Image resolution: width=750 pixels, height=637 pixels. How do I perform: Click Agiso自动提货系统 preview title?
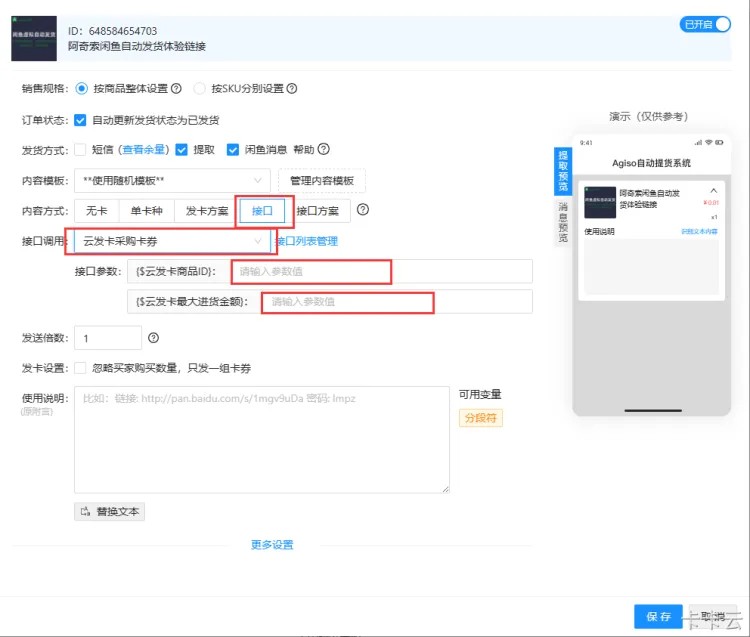[x=651, y=163]
